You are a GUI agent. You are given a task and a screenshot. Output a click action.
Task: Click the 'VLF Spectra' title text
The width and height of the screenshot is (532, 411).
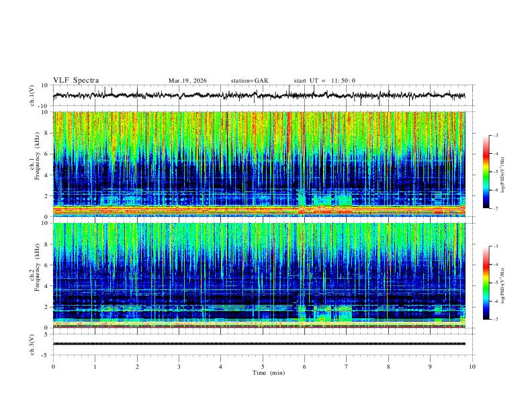[x=76, y=81]
